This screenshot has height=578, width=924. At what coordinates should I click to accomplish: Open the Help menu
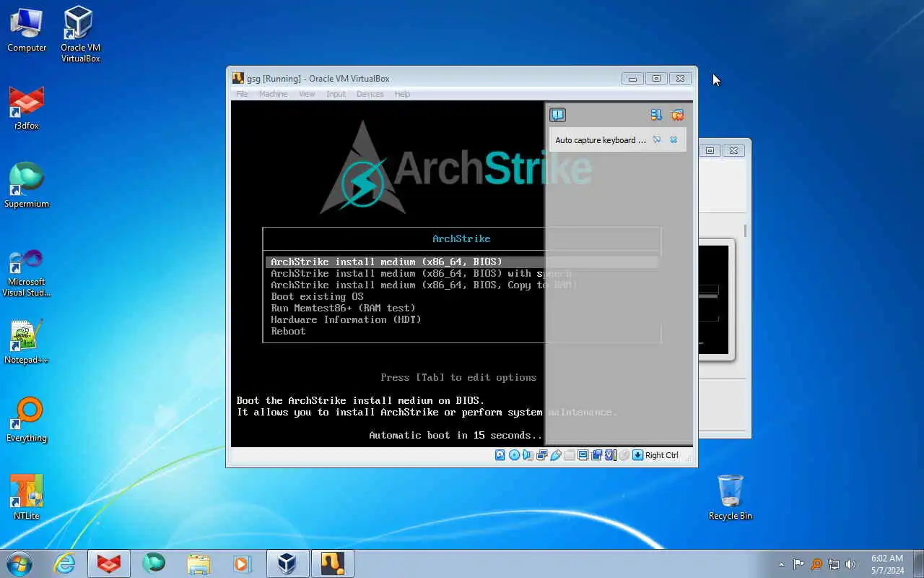coord(402,94)
